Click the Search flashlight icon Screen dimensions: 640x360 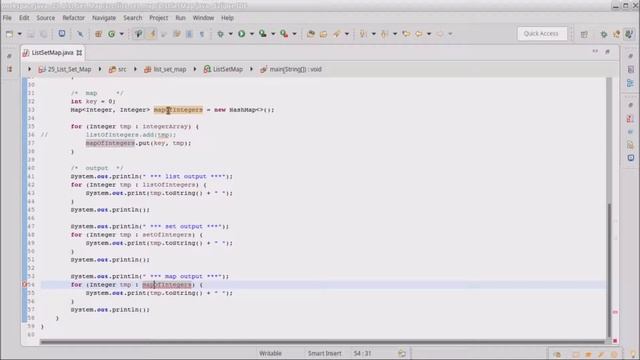click(337, 34)
